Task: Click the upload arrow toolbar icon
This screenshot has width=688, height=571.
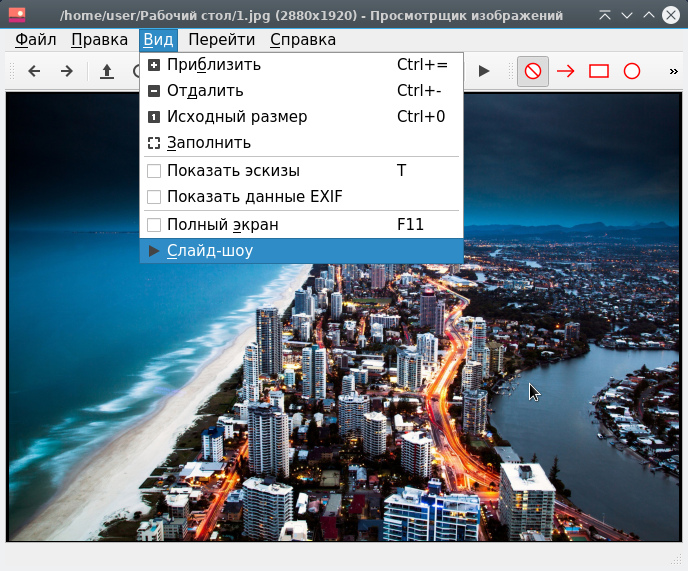Action: tap(107, 71)
